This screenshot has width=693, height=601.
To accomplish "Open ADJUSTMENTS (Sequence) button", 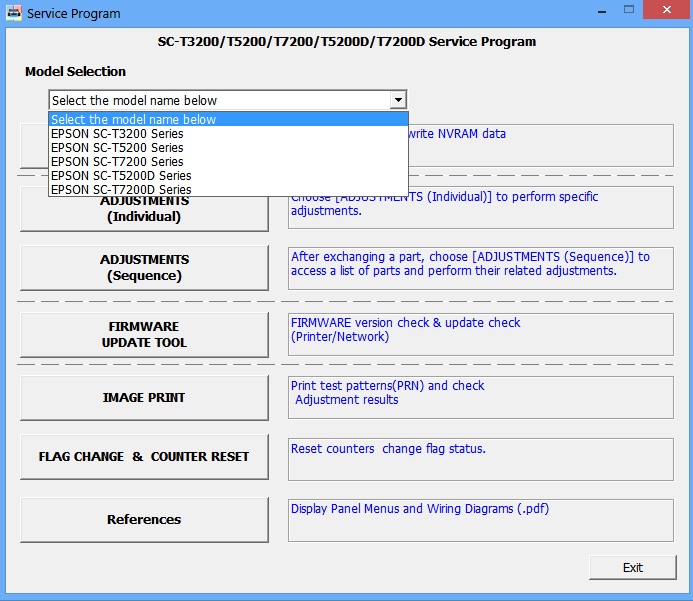I will point(144,268).
